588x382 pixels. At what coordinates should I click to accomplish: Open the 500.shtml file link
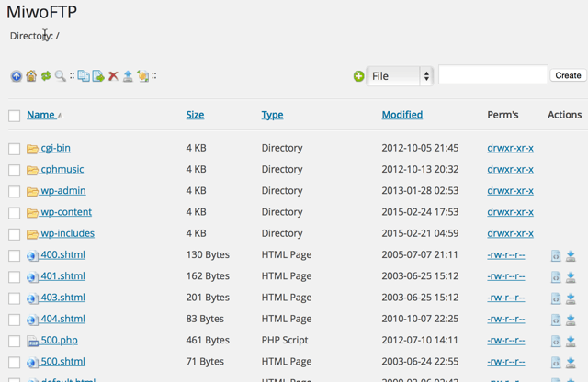tap(63, 362)
